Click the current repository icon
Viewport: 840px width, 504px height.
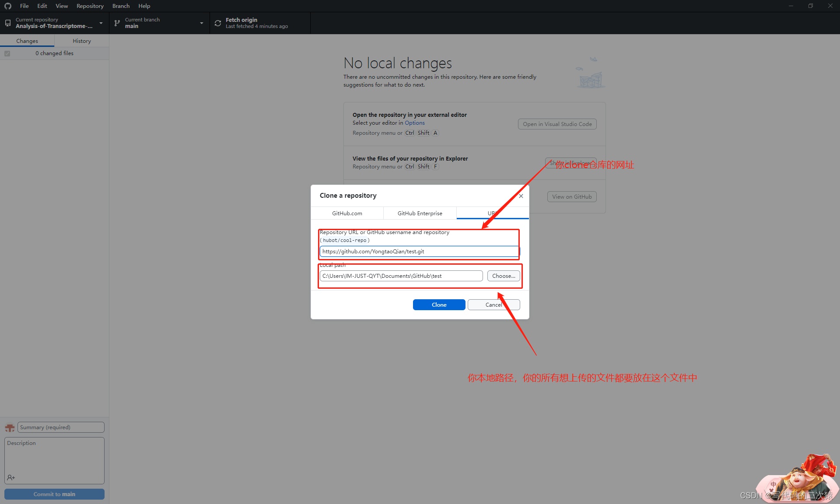pos(8,23)
